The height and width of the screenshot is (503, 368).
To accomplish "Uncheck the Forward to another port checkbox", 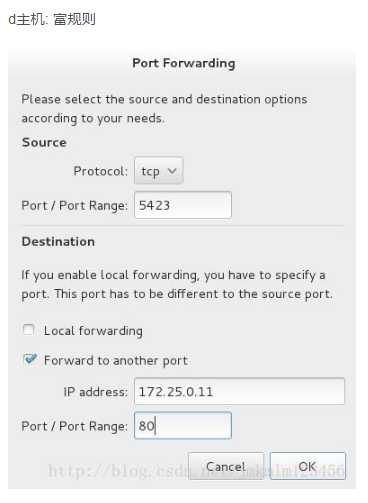I will pos(30,359).
